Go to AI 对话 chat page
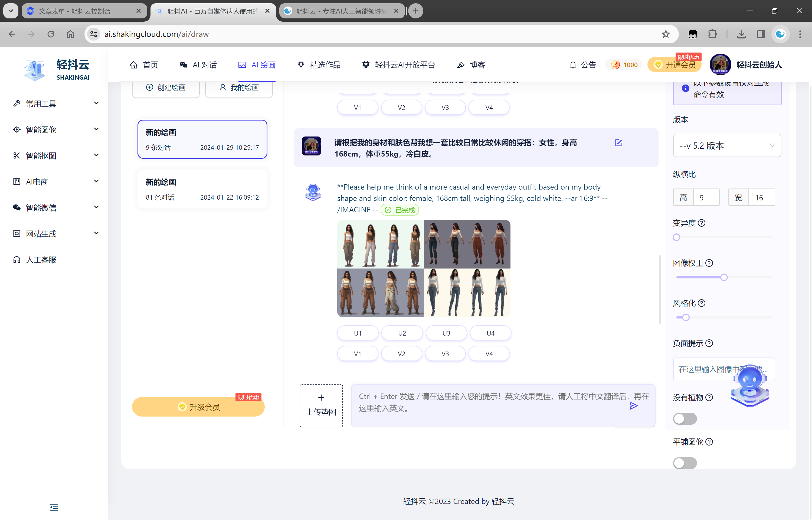812x520 pixels. pyautogui.click(x=198, y=64)
